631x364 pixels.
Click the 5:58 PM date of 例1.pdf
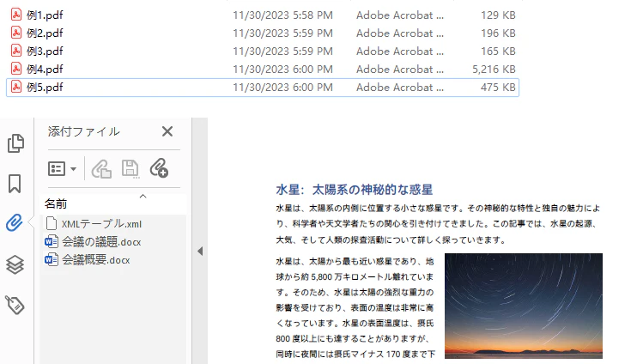coord(282,15)
